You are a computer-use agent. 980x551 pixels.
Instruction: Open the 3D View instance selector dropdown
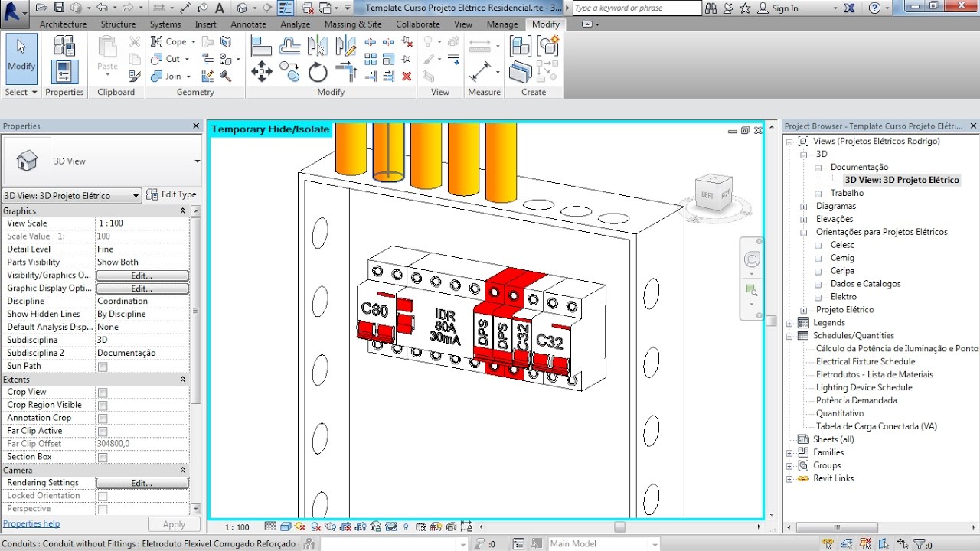tap(72, 196)
